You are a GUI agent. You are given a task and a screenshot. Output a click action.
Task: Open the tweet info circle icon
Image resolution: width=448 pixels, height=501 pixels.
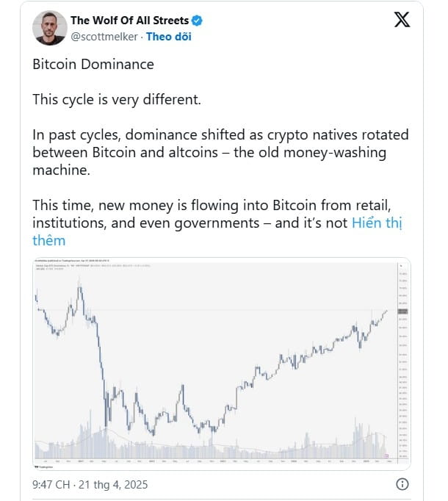(x=402, y=484)
